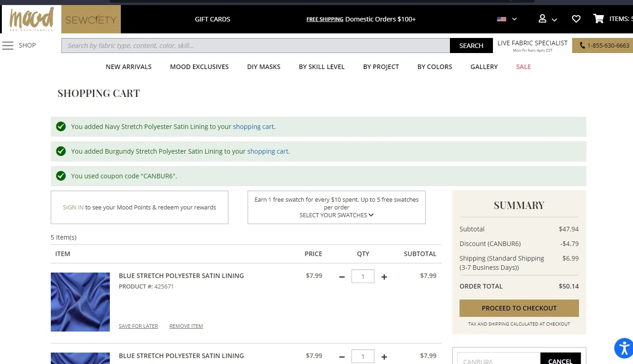Click the US flag country icon
Screen dimensions: 633x364
502,19
